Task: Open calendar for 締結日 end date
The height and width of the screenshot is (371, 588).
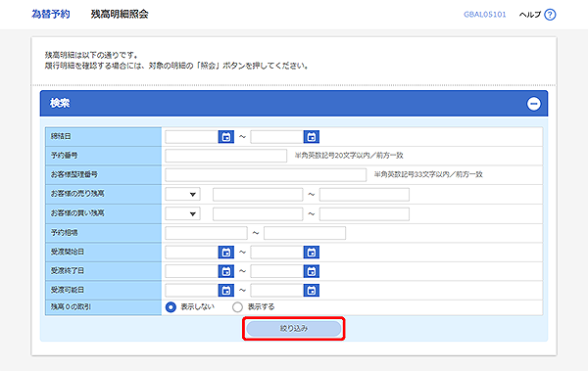Action: pyautogui.click(x=312, y=137)
